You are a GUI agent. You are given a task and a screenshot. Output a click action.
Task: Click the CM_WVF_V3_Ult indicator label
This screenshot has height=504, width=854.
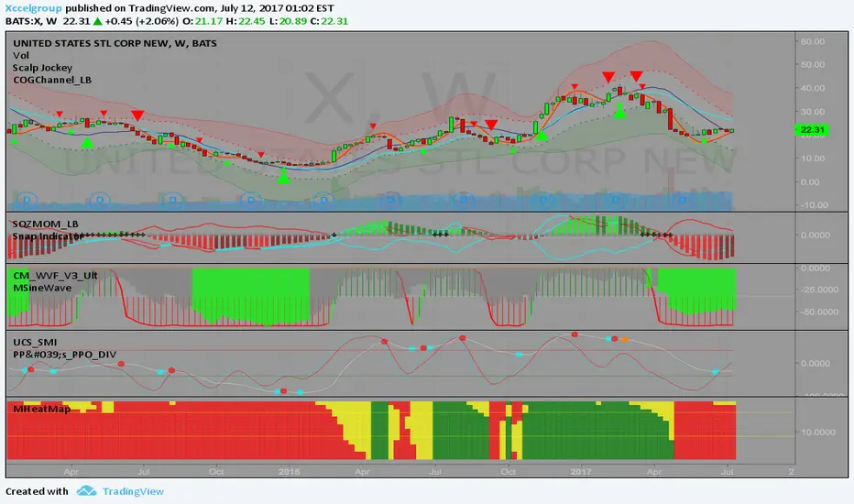tap(55, 276)
